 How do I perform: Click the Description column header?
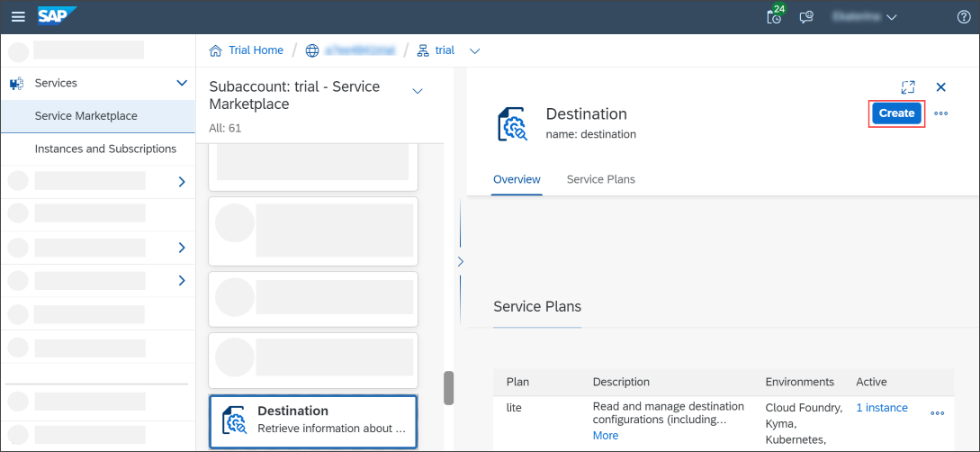621,382
